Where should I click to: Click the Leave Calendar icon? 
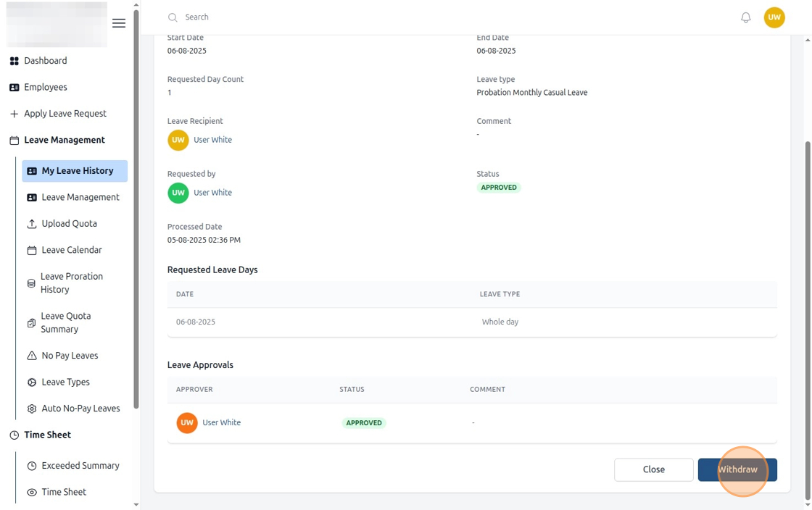(x=32, y=251)
